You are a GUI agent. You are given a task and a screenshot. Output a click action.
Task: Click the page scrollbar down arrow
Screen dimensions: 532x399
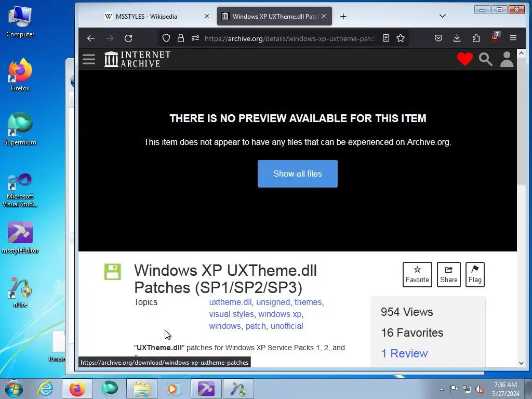[x=521, y=363]
